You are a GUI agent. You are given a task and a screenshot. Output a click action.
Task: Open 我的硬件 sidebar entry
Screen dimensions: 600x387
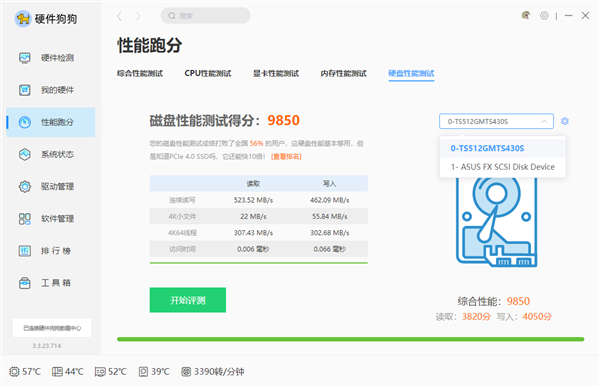pyautogui.click(x=51, y=90)
